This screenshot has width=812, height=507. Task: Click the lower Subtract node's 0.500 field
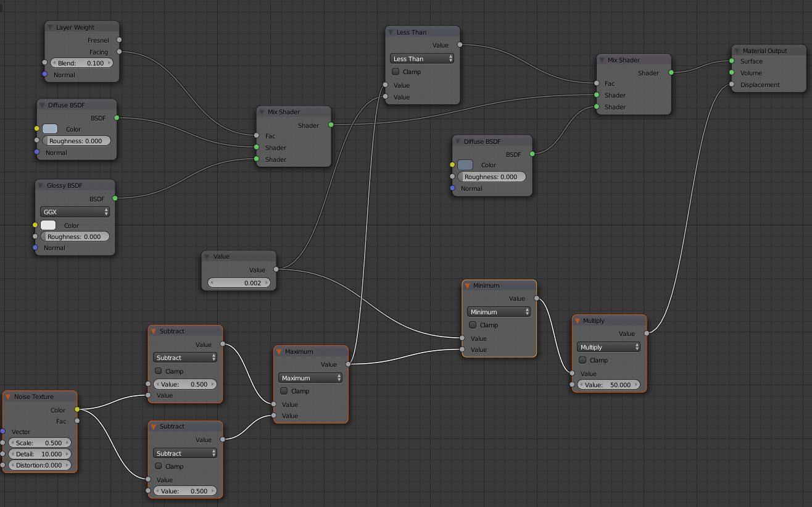tap(185, 491)
